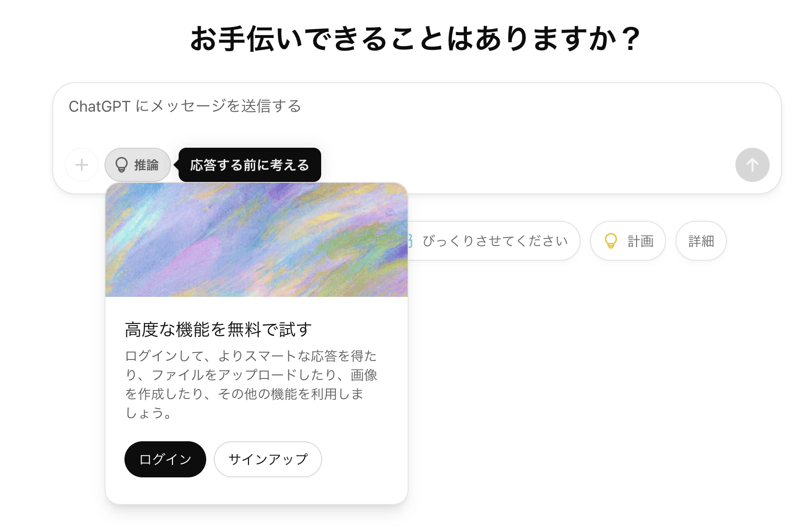Click the login promo description paragraph

251,384
